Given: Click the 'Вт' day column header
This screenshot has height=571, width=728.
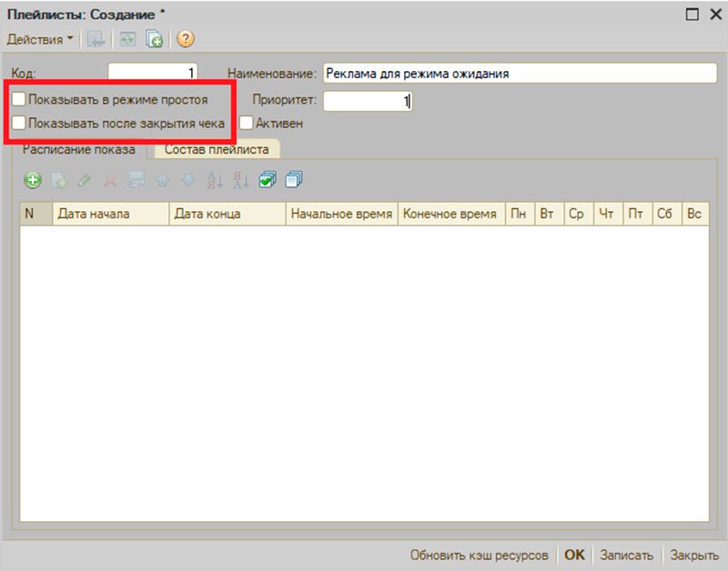Looking at the screenshot, I should click(550, 214).
